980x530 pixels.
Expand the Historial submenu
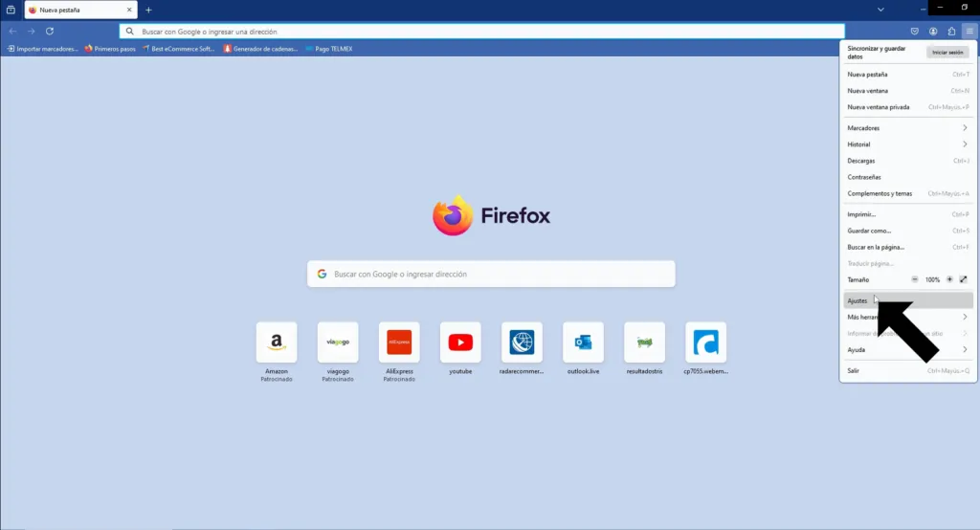click(x=908, y=144)
